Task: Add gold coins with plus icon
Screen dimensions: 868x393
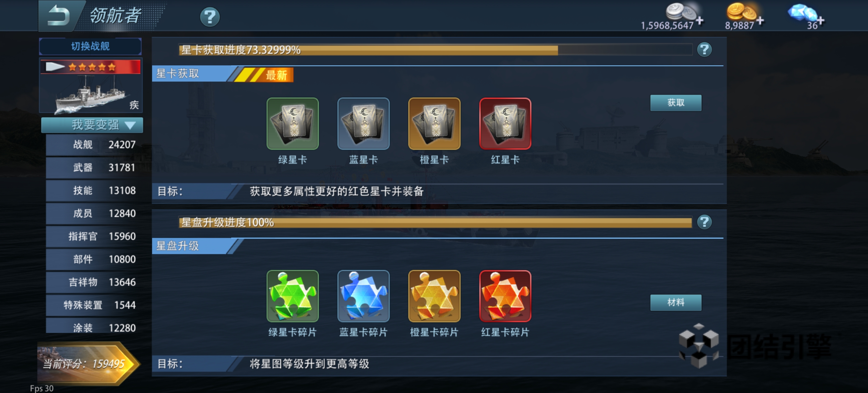Action: 760,21
